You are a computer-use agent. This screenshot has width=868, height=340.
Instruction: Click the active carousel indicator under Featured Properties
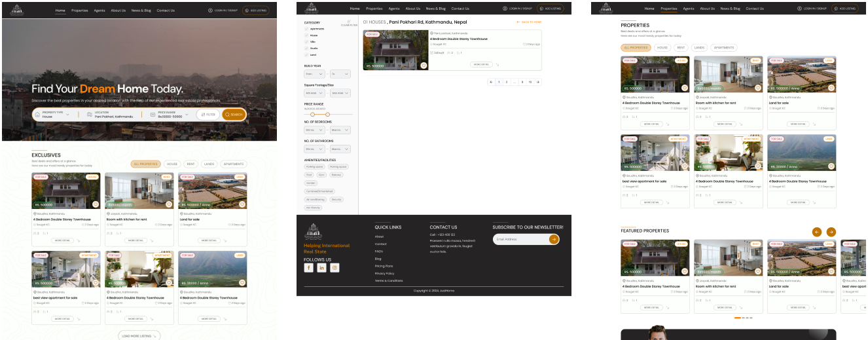[x=738, y=318]
